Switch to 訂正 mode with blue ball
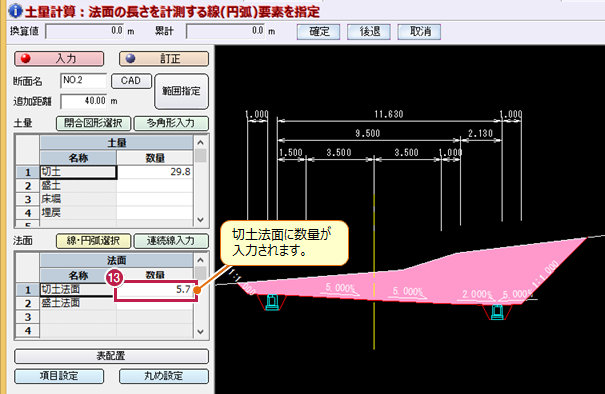 tap(164, 59)
